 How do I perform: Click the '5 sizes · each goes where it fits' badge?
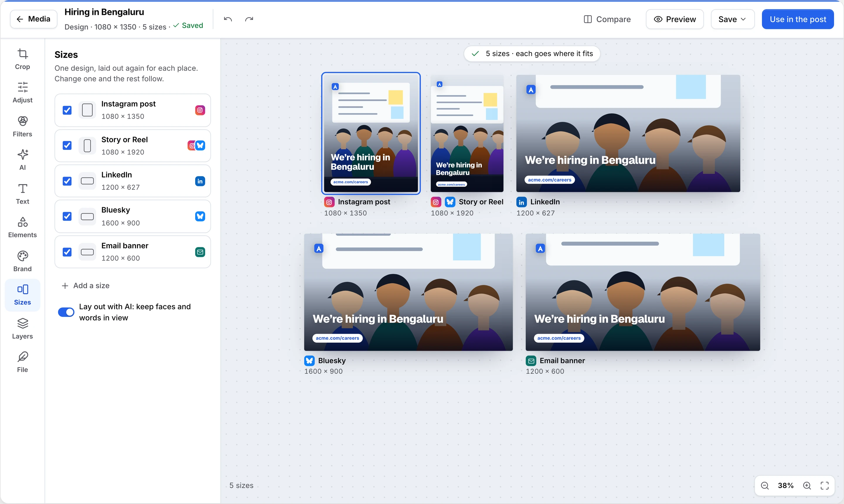point(532,54)
